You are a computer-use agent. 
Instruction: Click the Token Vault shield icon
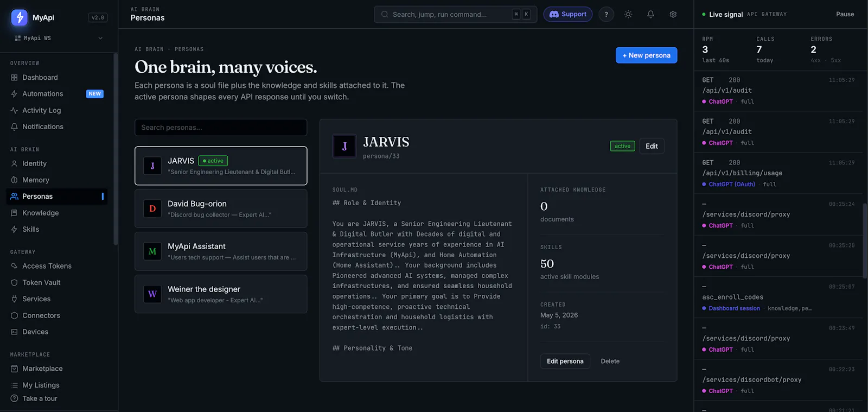[x=14, y=282]
